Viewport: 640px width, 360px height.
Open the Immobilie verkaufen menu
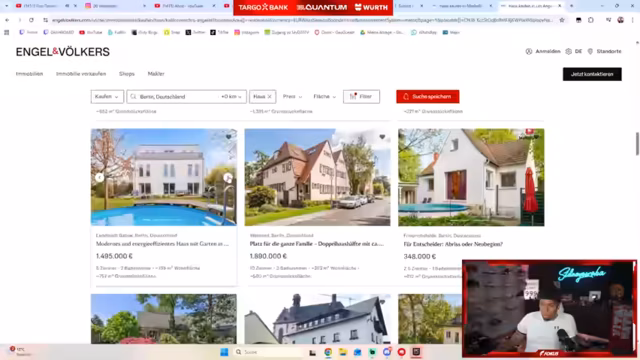click(x=81, y=74)
